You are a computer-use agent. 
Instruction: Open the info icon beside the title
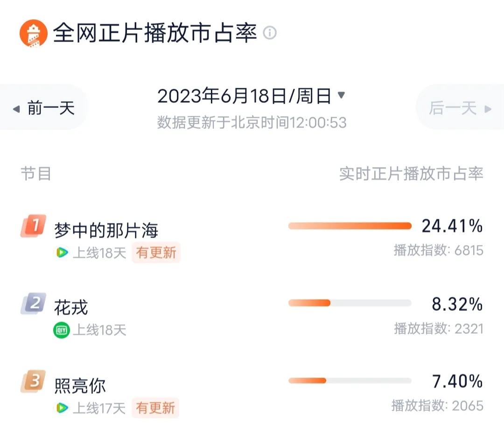[x=269, y=33]
